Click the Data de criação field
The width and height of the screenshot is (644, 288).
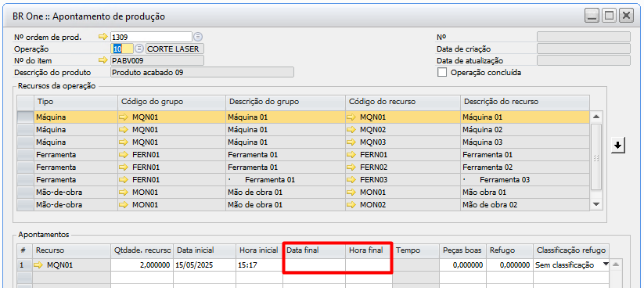tap(584, 49)
